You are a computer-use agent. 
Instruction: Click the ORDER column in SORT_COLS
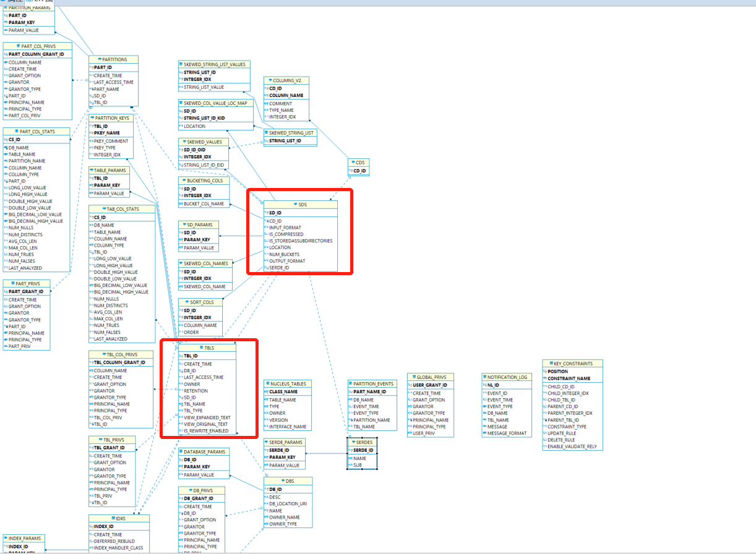(191, 332)
